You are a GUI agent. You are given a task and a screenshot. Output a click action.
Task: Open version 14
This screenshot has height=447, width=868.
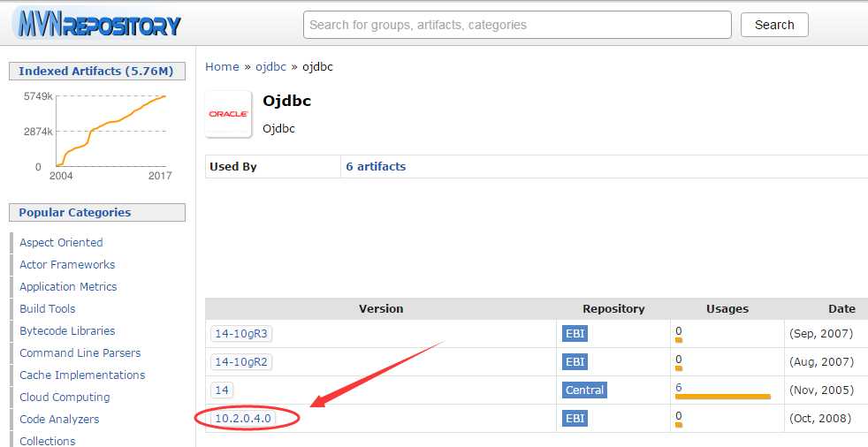pos(222,390)
